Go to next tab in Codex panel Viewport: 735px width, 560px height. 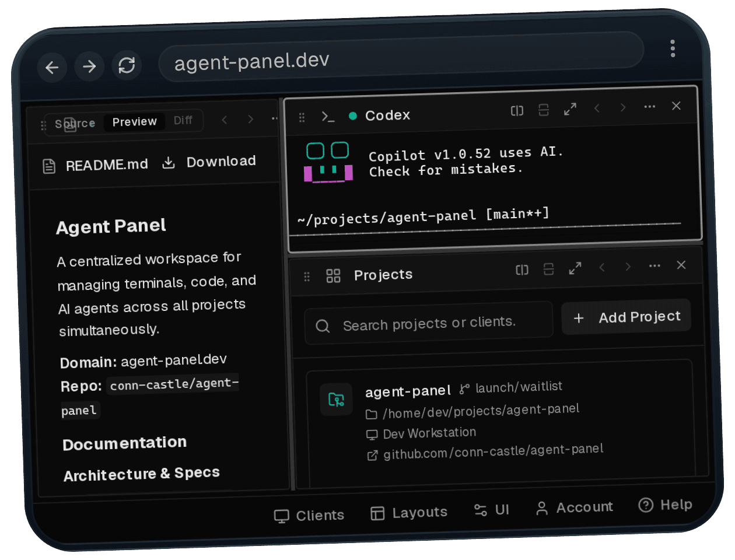(x=623, y=107)
